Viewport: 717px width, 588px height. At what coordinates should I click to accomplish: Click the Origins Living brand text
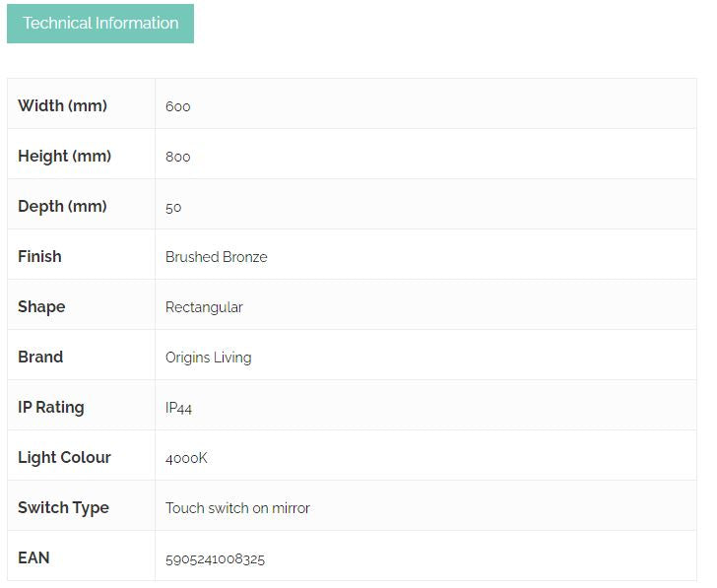(208, 358)
